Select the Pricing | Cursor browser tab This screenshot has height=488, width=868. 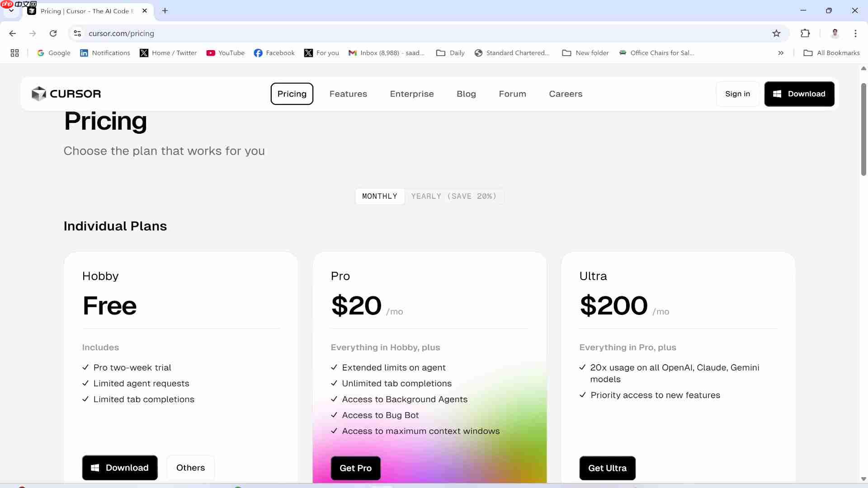pos(86,11)
